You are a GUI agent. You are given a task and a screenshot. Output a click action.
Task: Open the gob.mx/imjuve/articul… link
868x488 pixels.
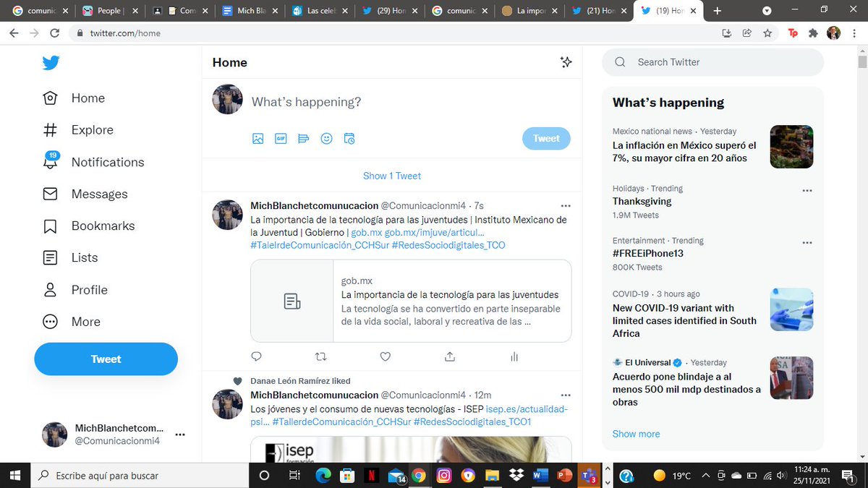(434, 233)
